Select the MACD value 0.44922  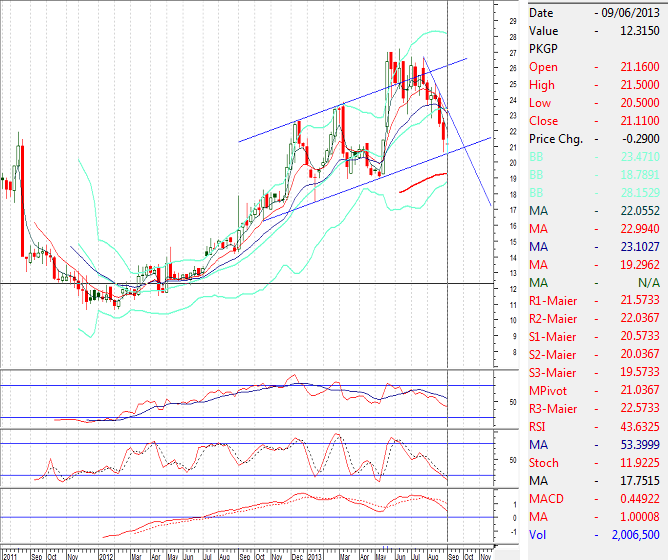tap(631, 499)
